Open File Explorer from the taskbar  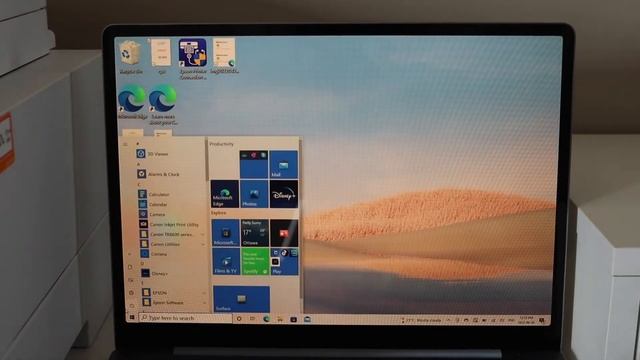tap(280, 320)
